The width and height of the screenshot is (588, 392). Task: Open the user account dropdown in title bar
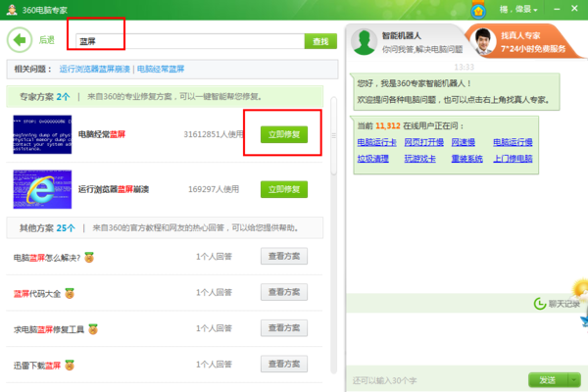pyautogui.click(x=518, y=10)
